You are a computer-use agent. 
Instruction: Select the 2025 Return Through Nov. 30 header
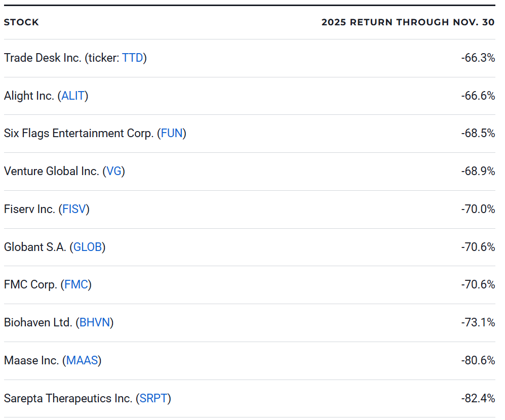tap(408, 22)
